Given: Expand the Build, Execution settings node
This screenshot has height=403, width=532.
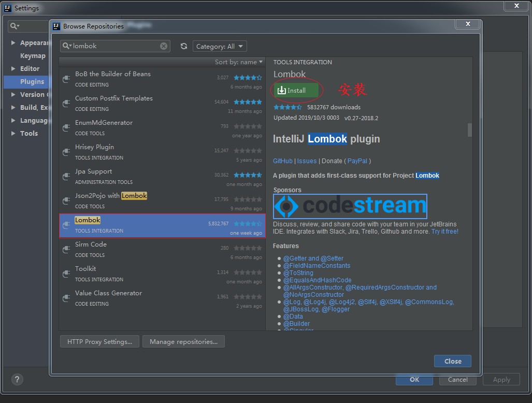Looking at the screenshot, I should pyautogui.click(x=13, y=107).
